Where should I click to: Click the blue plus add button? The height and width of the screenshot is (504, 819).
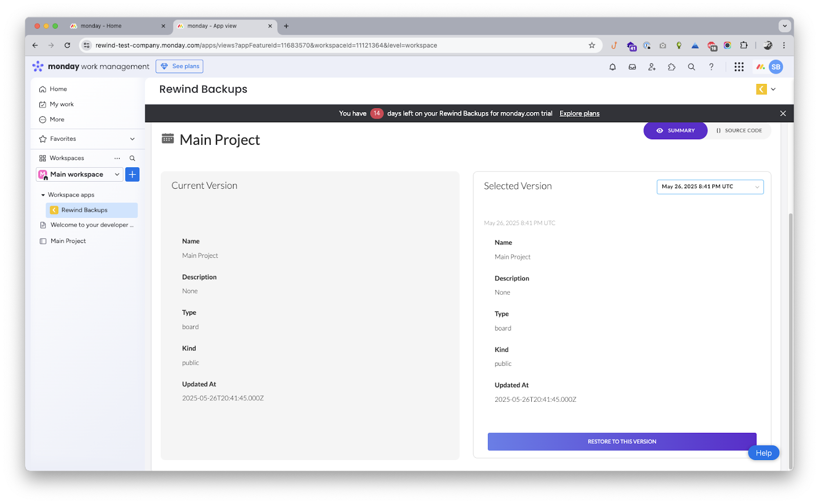132,174
